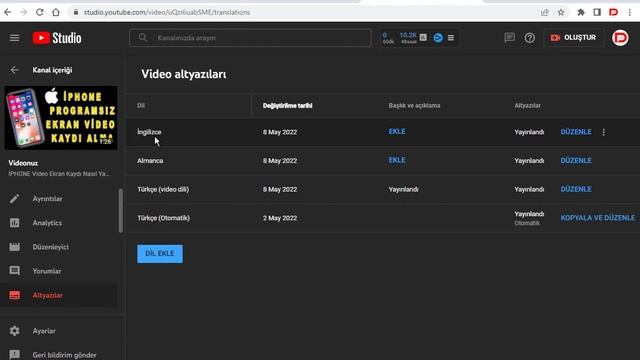Image resolution: width=640 pixels, height=360 pixels.
Task: Click the browser back arrow
Action: (x=8, y=12)
